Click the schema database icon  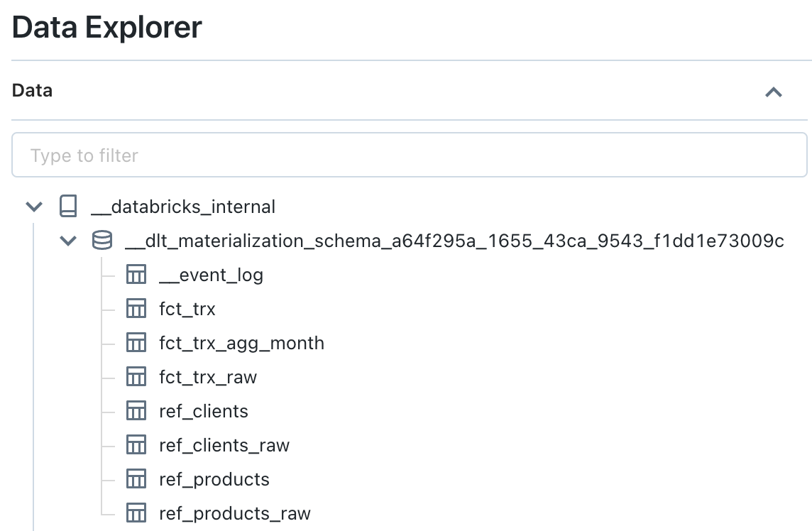pos(102,241)
